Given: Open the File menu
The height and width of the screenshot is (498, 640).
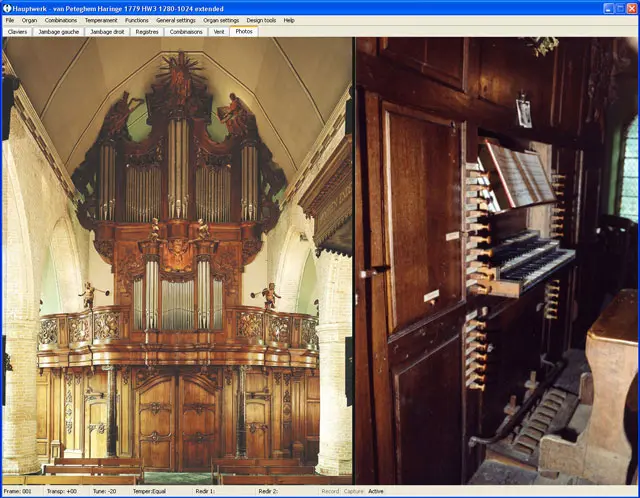Looking at the screenshot, I should (x=10, y=20).
